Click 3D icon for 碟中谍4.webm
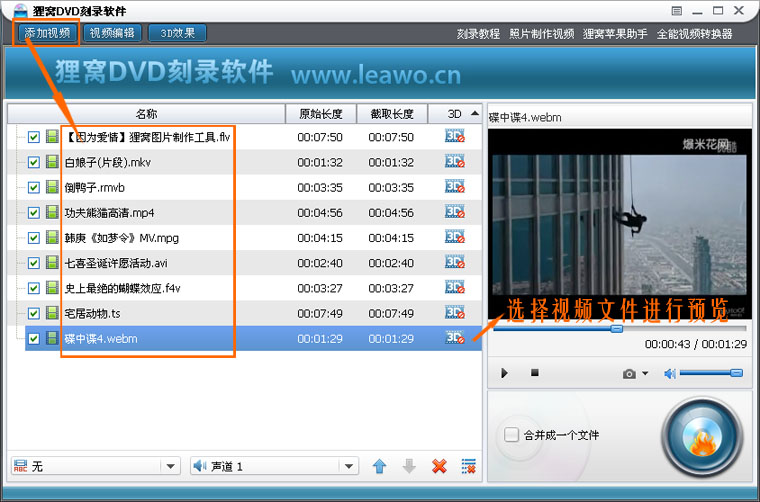This screenshot has width=760, height=502. 455,338
